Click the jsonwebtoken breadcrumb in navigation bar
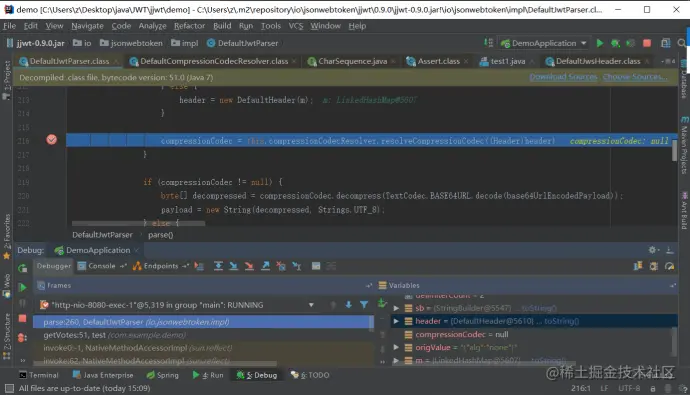Image resolution: width=690 pixels, height=395 pixels. pos(131,43)
